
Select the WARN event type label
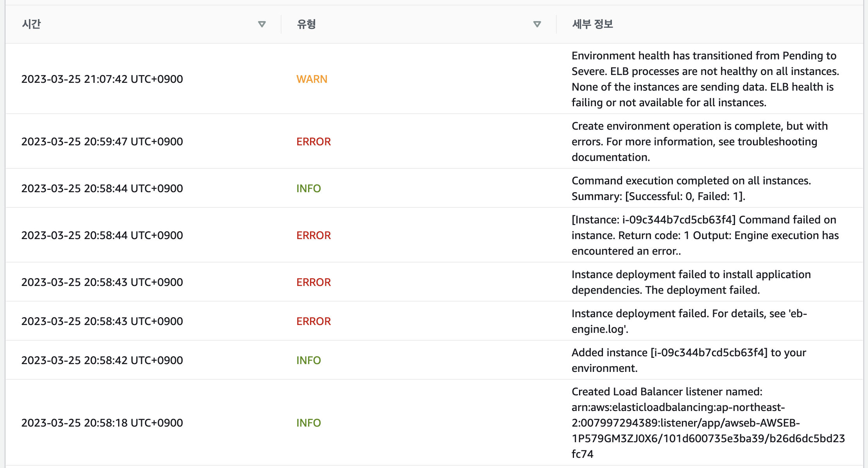312,79
